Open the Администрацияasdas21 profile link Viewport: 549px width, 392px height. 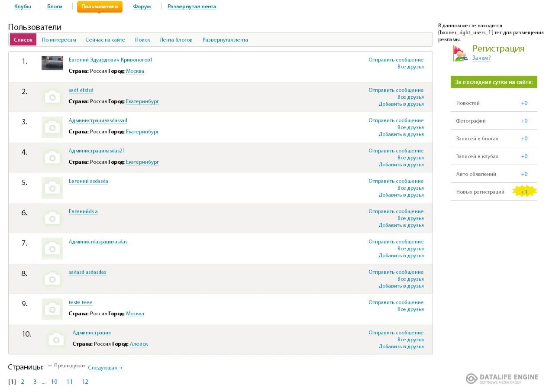(x=97, y=151)
